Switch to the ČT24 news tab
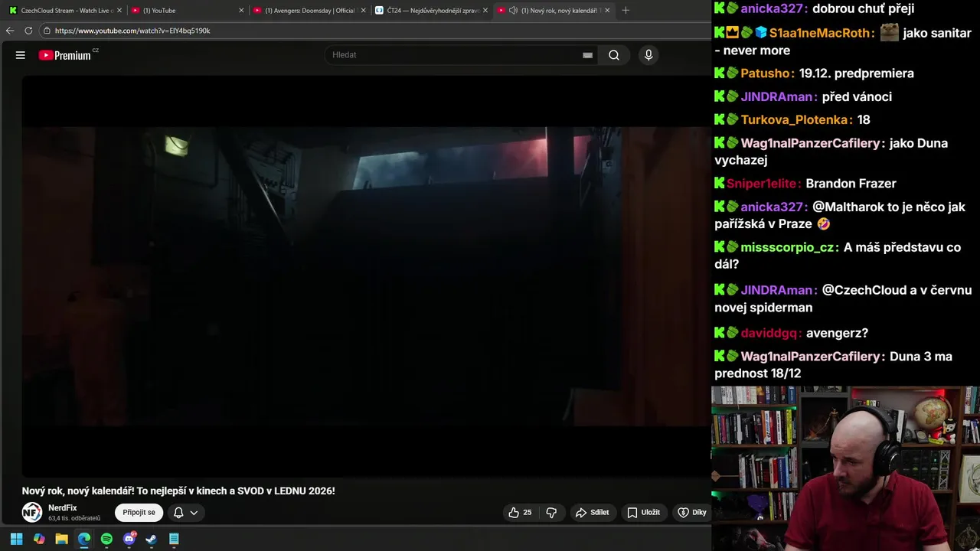The image size is (980, 551). 433,11
